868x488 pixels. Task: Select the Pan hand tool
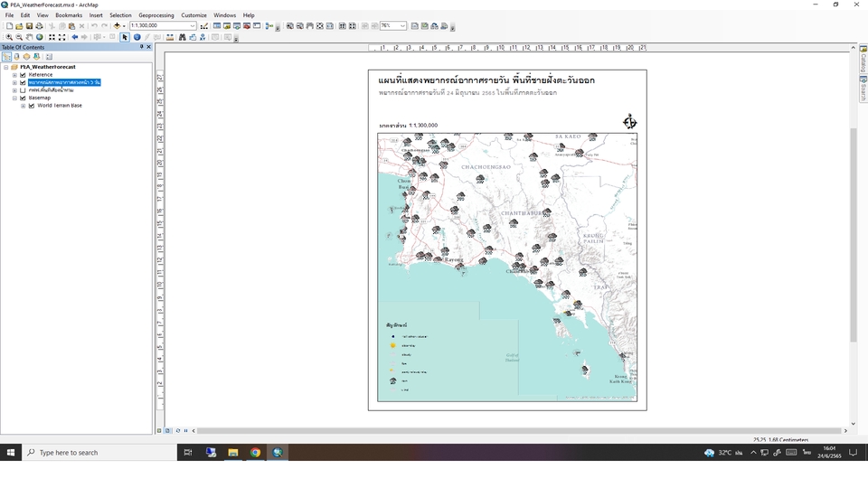(29, 37)
